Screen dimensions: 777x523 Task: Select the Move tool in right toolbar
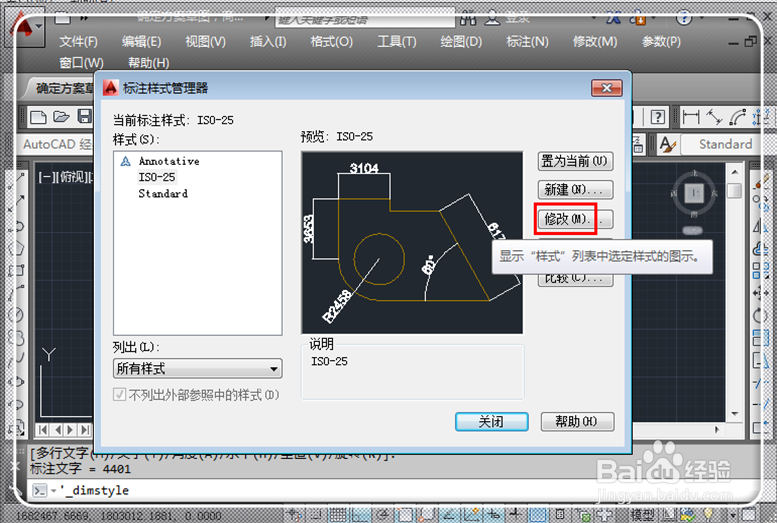coord(760,293)
